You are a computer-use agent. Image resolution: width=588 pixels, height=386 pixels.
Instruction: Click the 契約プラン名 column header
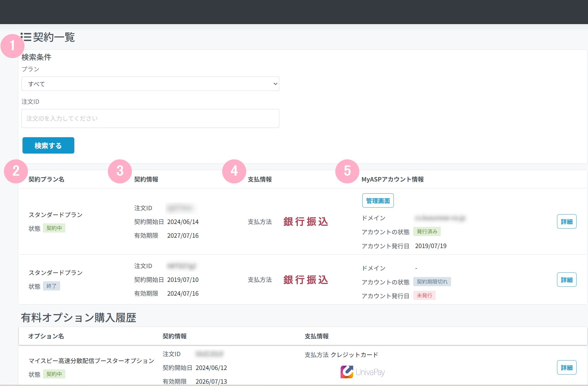pyautogui.click(x=46, y=179)
